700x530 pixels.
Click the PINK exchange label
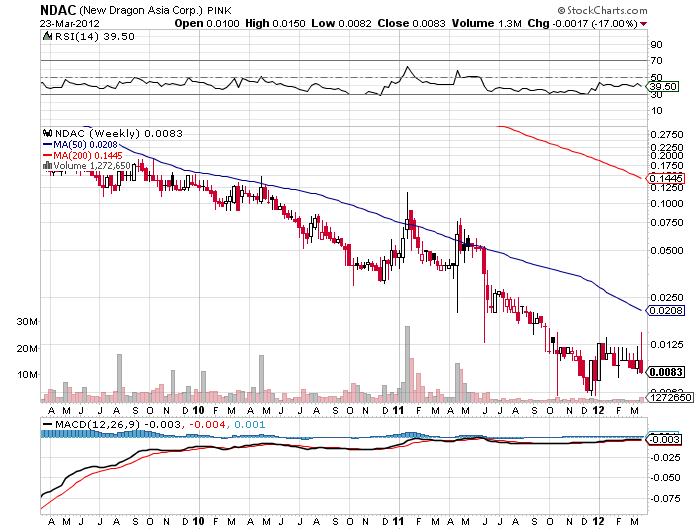pyautogui.click(x=219, y=10)
